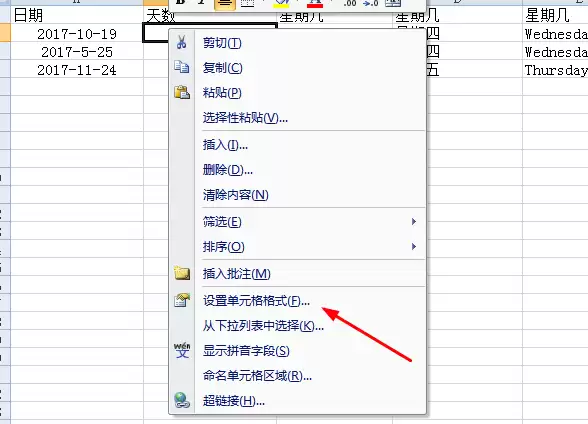Choose 复制(C) from context menu
The image size is (588, 424).
[x=223, y=68]
